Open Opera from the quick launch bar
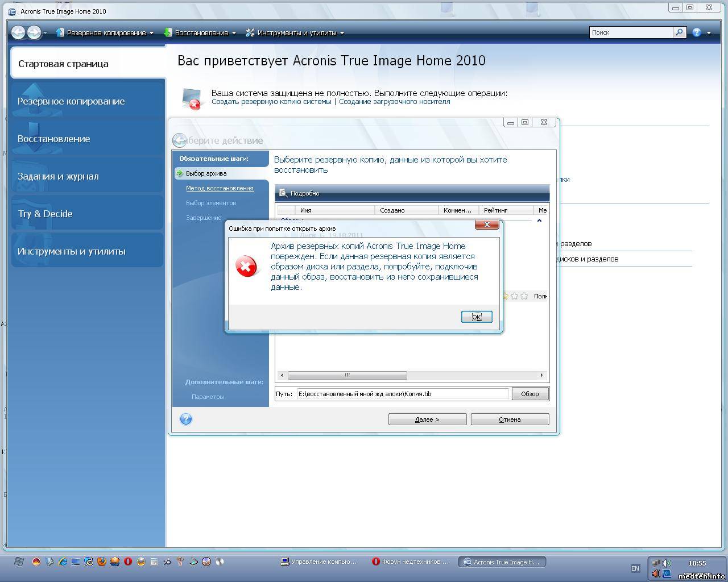Viewport: 728px width, 582px height. click(x=128, y=562)
